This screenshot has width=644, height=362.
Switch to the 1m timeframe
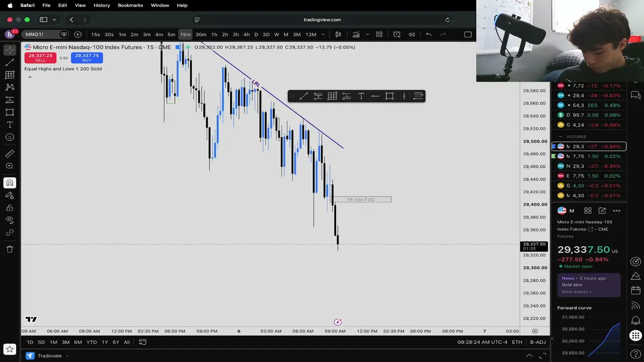pyautogui.click(x=122, y=34)
